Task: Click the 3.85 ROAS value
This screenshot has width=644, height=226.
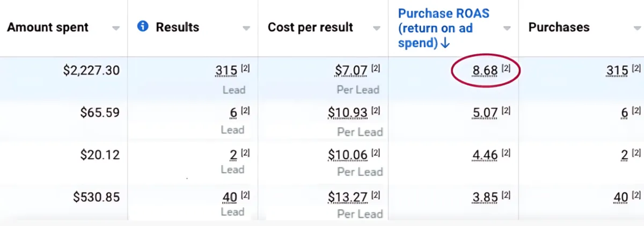Action: coord(485,198)
